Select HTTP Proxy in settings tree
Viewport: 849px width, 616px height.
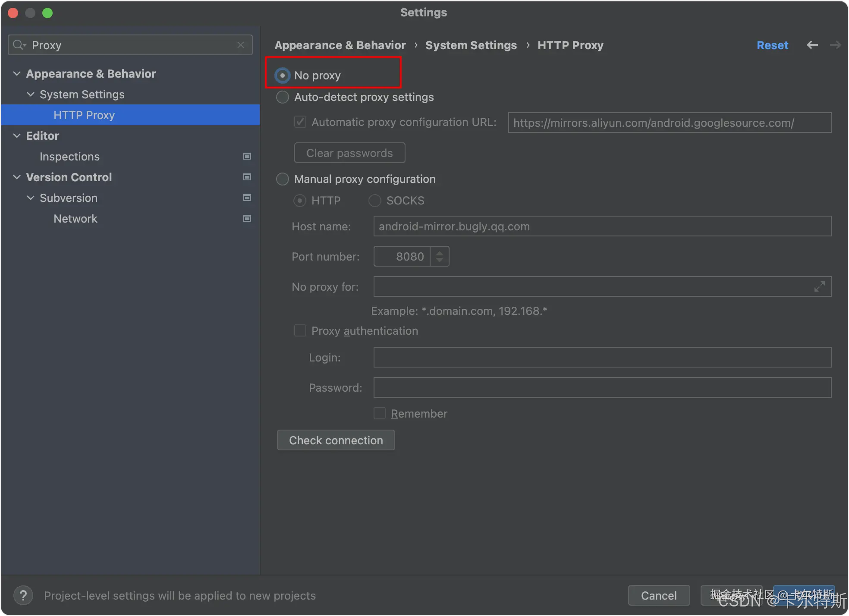[x=84, y=115]
